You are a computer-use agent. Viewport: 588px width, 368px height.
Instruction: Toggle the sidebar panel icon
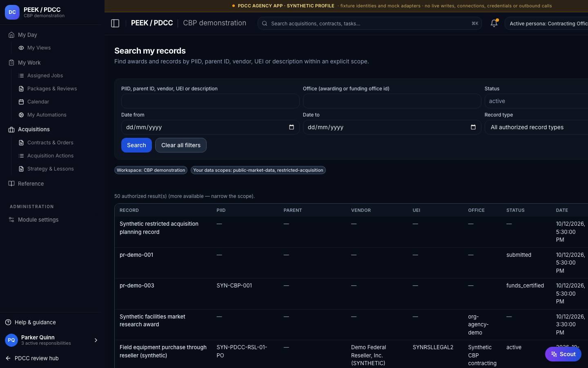[x=115, y=23]
